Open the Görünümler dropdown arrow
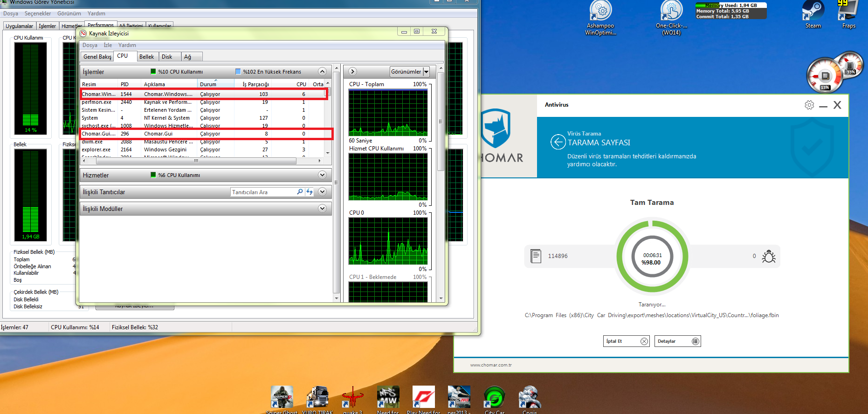Viewport: 868px width, 414px height. [x=426, y=72]
